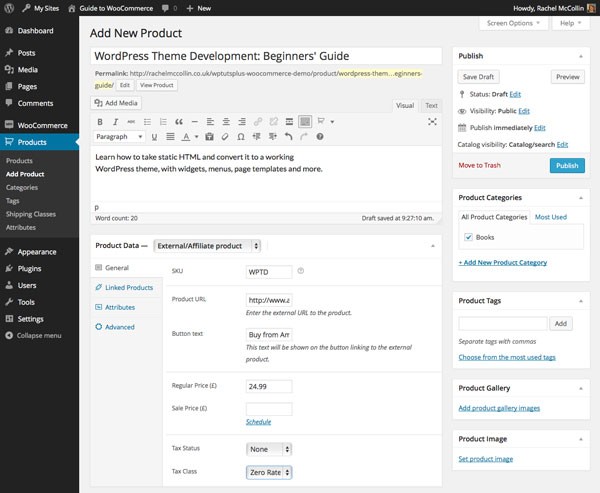Uncheck the Books category checkbox

(468, 237)
